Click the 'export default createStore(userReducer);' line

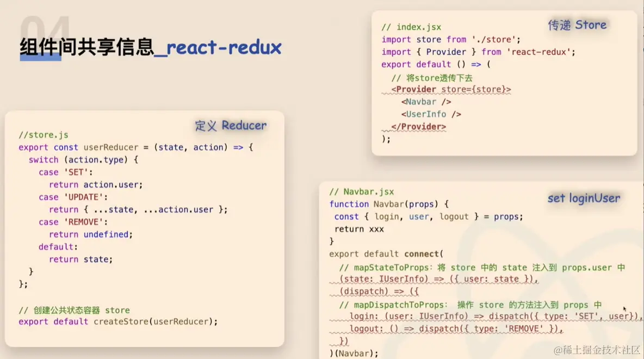click(118, 321)
